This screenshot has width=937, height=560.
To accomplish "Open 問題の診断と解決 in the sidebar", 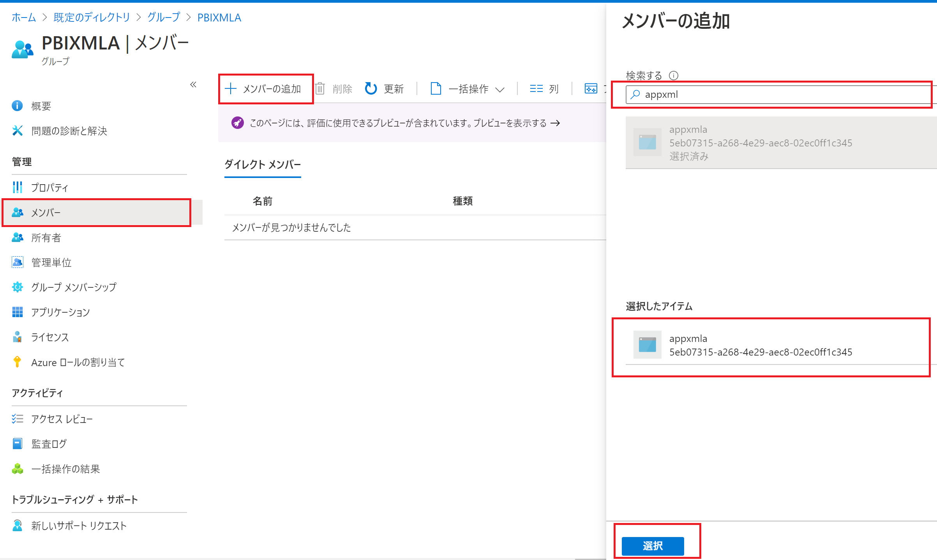I will click(69, 131).
